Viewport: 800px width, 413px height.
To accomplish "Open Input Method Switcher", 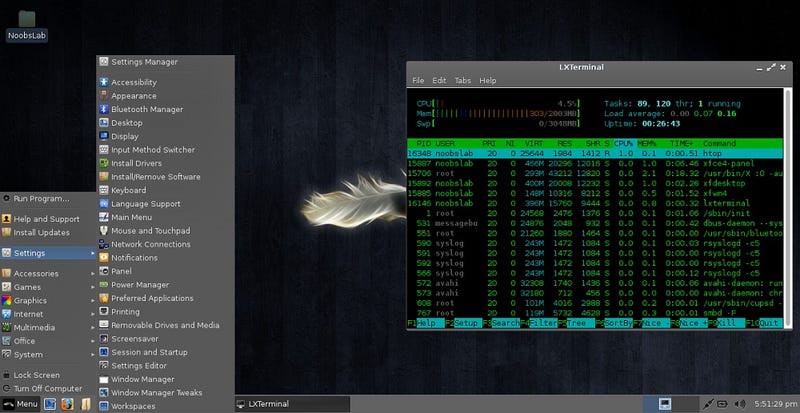I will click(x=165, y=150).
